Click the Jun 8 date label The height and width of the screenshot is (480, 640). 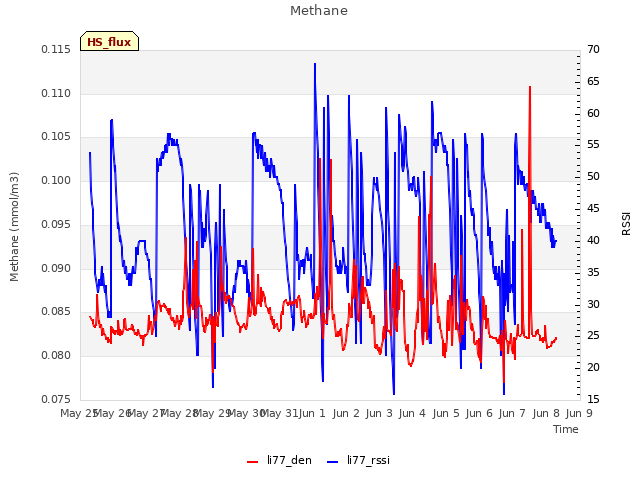[546, 413]
